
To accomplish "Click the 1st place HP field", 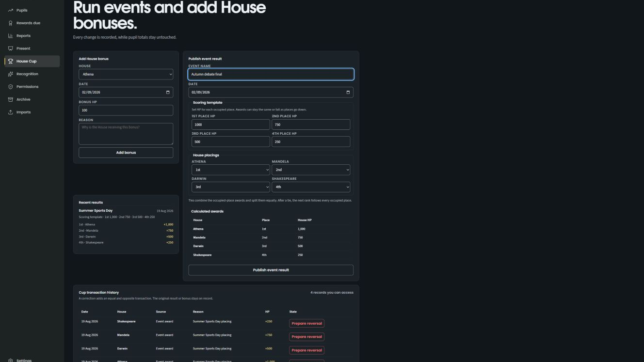I will [x=231, y=125].
